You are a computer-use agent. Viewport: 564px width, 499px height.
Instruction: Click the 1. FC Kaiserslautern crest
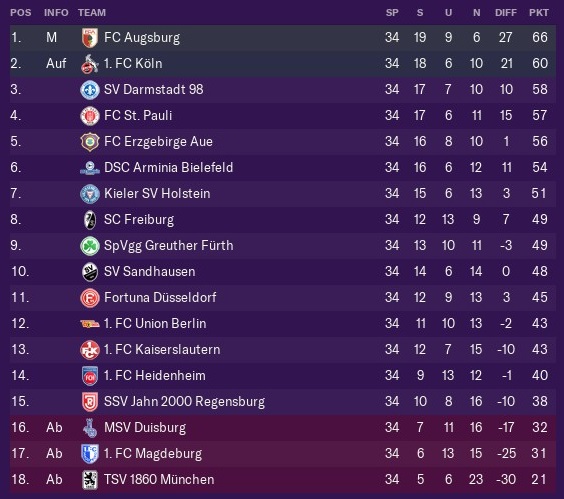90,350
